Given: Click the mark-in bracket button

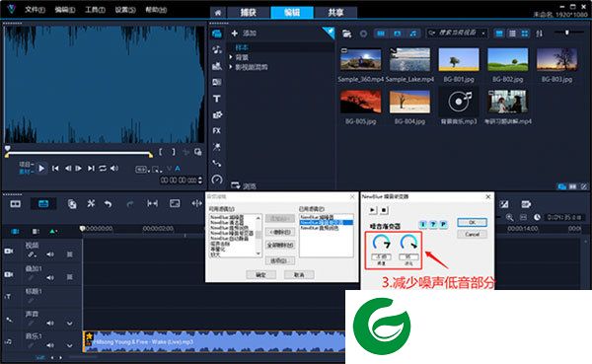Looking at the screenshot, I should [161, 152].
